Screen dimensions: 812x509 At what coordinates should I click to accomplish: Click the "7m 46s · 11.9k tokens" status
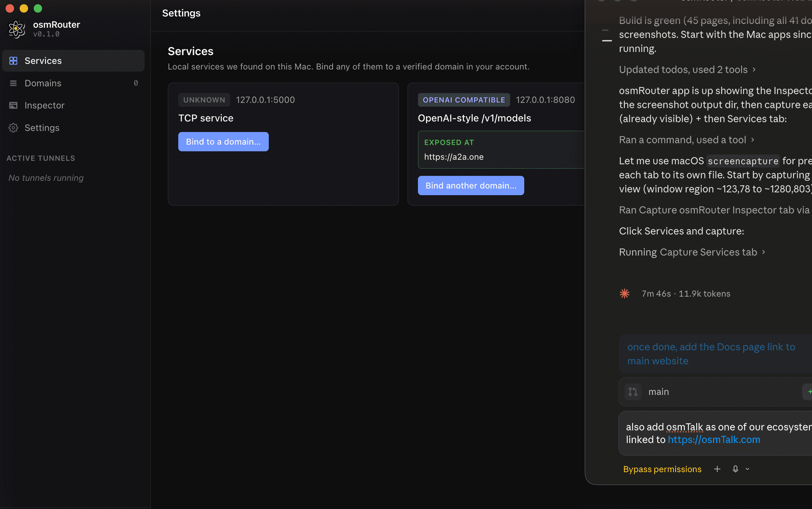(x=686, y=293)
